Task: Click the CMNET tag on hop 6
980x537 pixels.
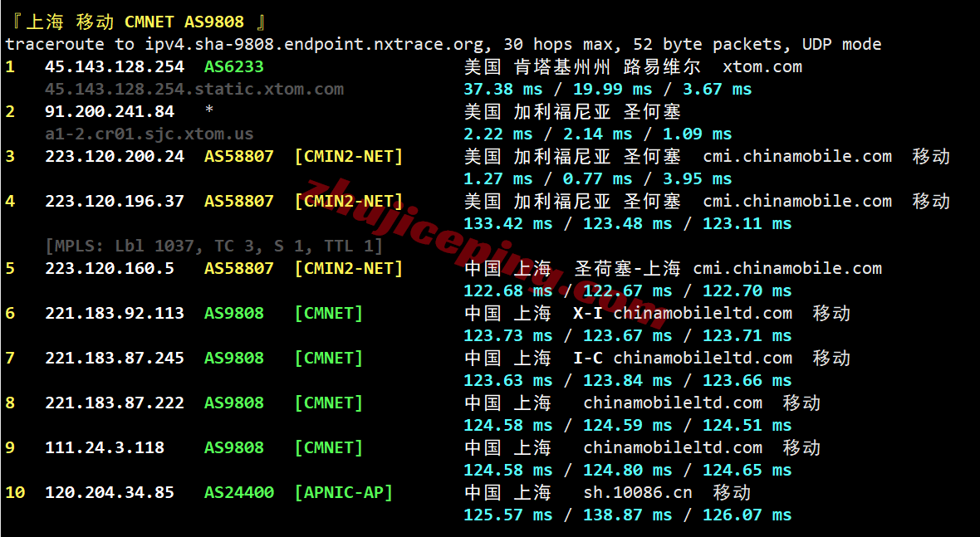Action: click(328, 313)
